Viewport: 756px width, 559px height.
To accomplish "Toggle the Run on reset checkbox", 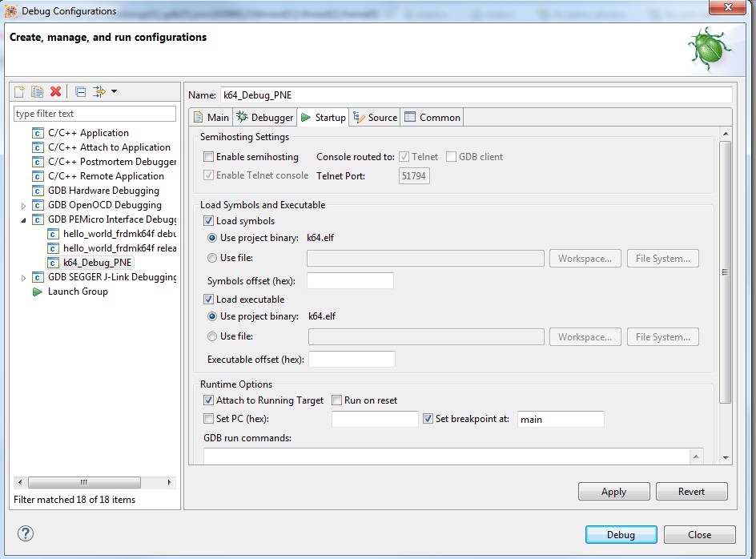I will tap(337, 400).
